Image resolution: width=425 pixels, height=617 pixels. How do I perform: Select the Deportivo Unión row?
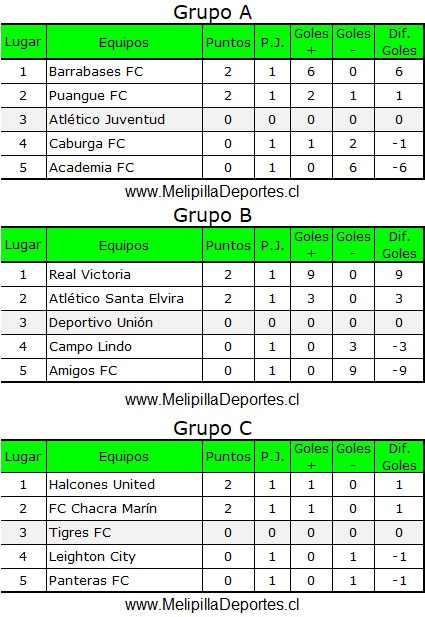212,323
